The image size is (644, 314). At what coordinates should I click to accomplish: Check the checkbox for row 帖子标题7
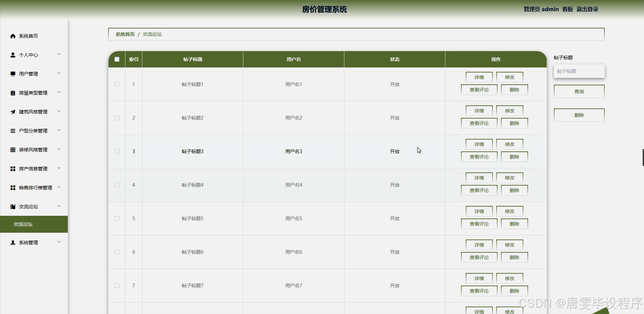[x=117, y=286]
